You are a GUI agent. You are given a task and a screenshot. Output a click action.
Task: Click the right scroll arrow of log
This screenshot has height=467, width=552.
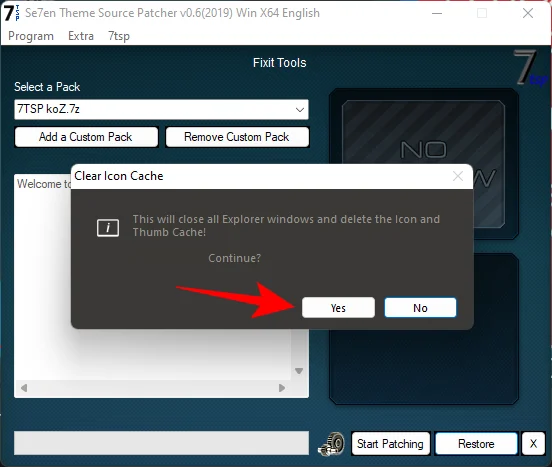[282, 388]
